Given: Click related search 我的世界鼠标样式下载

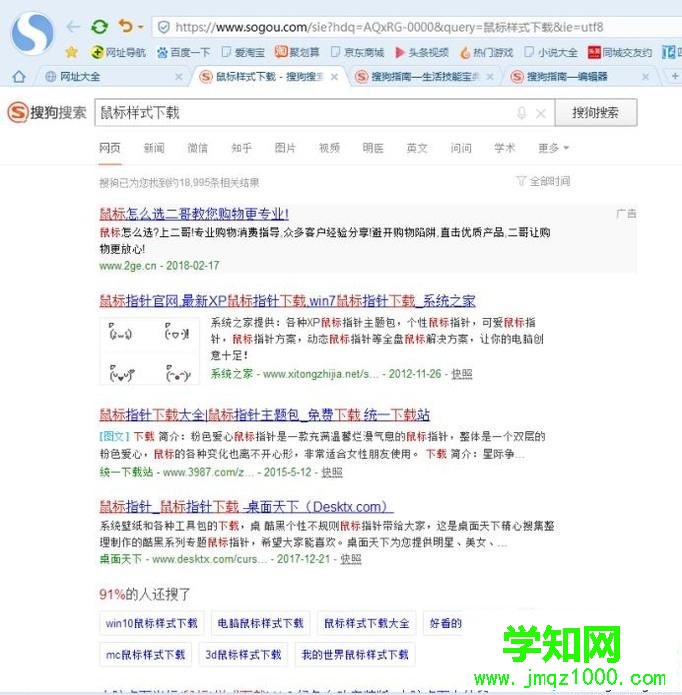Looking at the screenshot, I should tap(355, 655).
